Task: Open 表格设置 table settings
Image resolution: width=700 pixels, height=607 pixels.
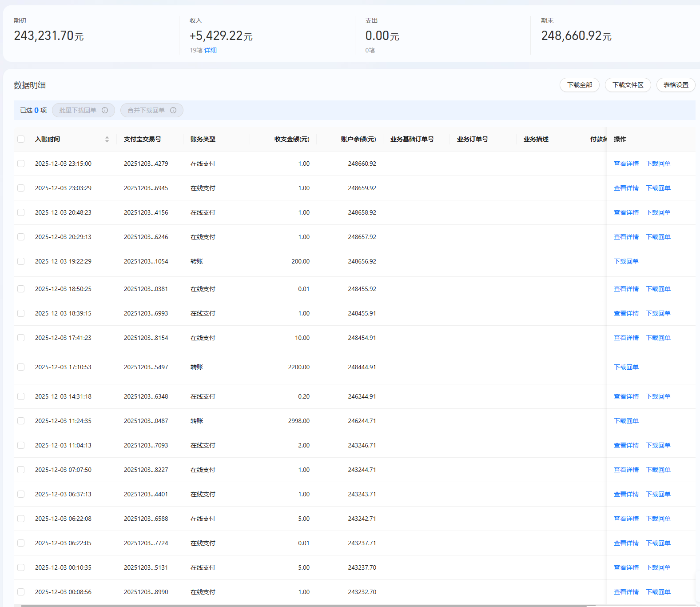Action: click(x=676, y=85)
